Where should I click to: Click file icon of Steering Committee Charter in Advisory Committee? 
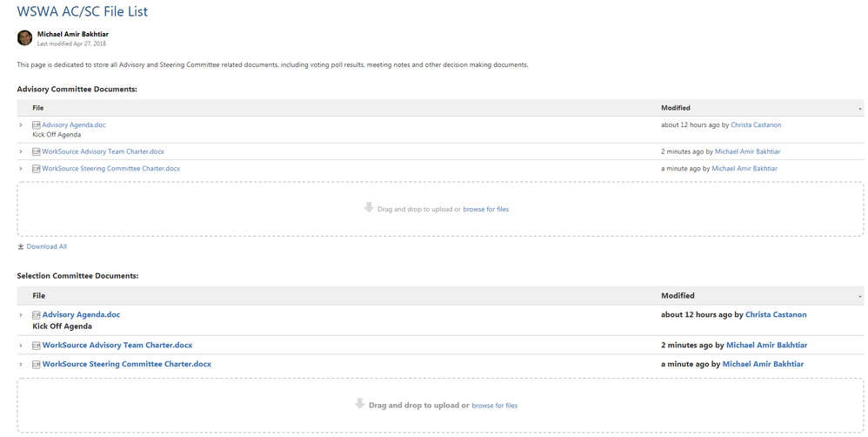coord(36,168)
